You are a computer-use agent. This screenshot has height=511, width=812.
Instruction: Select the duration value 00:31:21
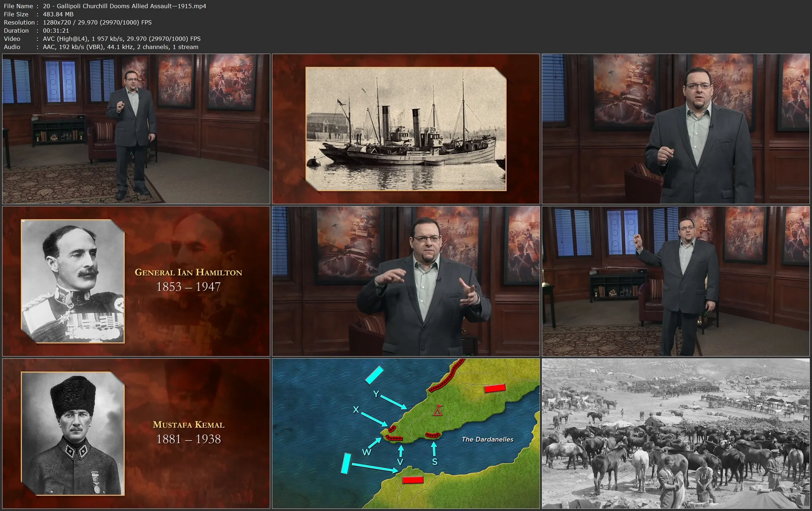point(56,31)
